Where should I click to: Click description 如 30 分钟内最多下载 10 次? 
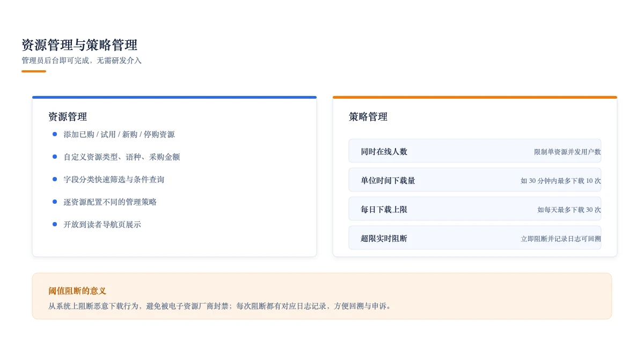coord(561,181)
